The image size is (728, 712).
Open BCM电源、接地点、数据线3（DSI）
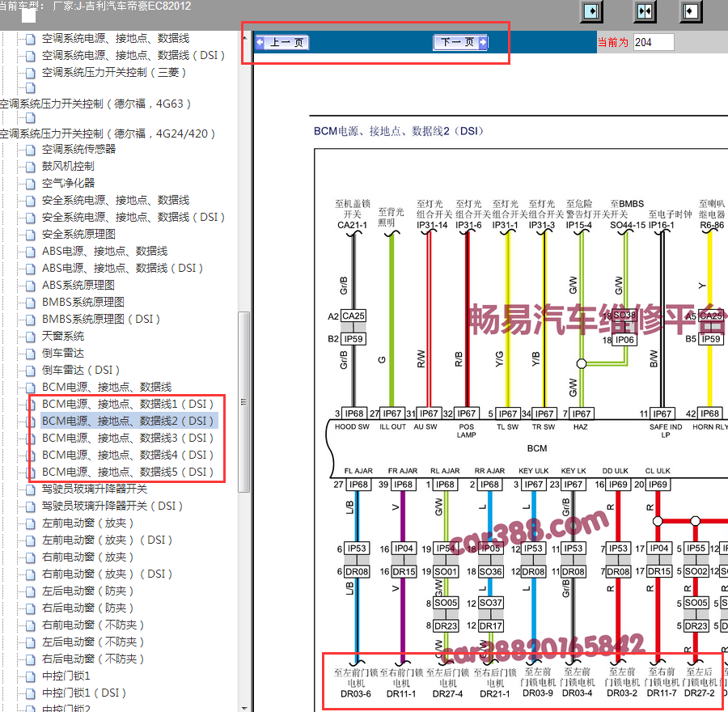tap(128, 439)
